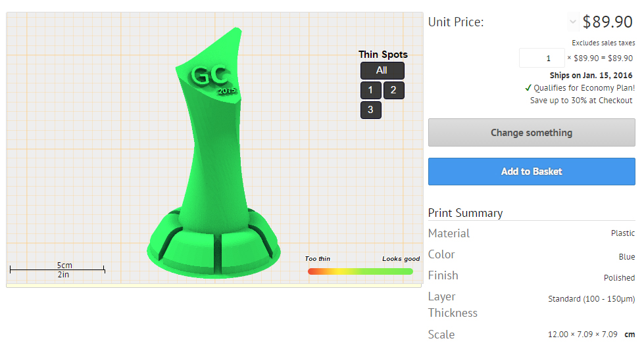
Task: Click the green Economy Plan checkmark
Action: (x=528, y=88)
